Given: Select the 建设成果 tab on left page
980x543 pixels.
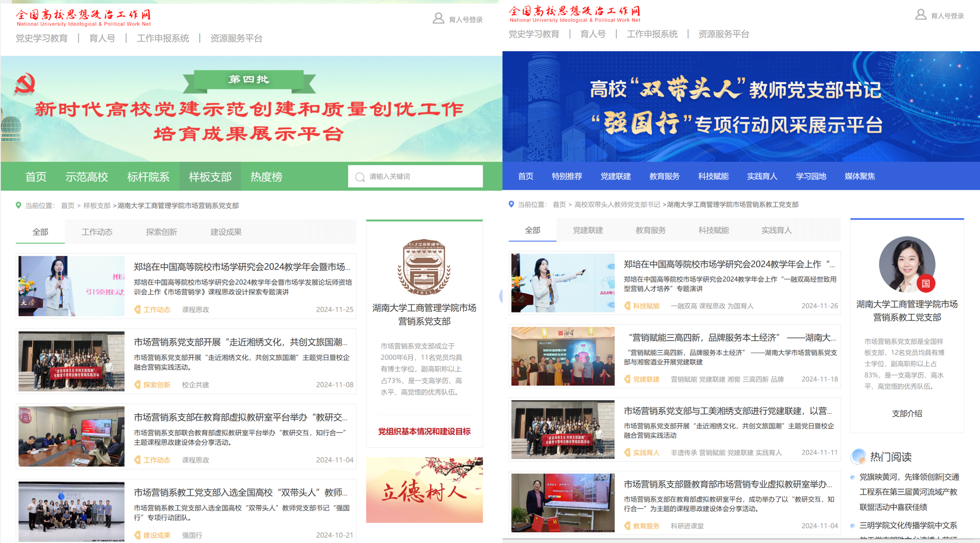Looking at the screenshot, I should [x=226, y=232].
